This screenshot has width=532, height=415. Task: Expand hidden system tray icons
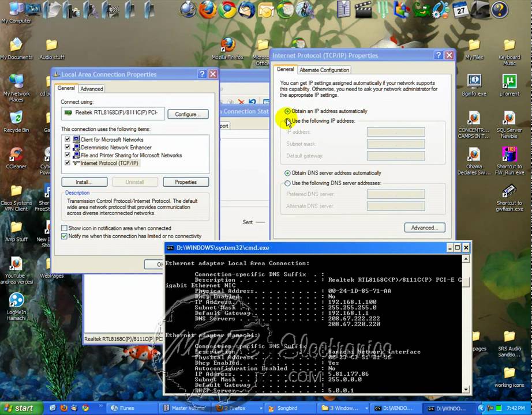coord(481,408)
